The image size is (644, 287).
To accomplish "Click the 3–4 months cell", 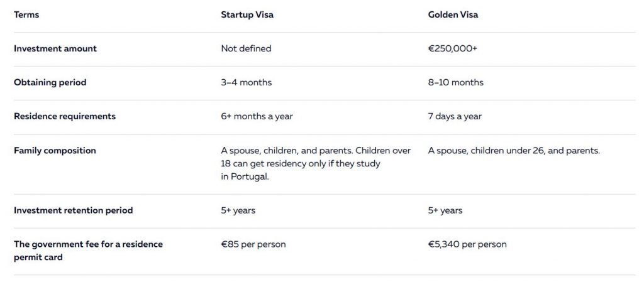I will [247, 82].
